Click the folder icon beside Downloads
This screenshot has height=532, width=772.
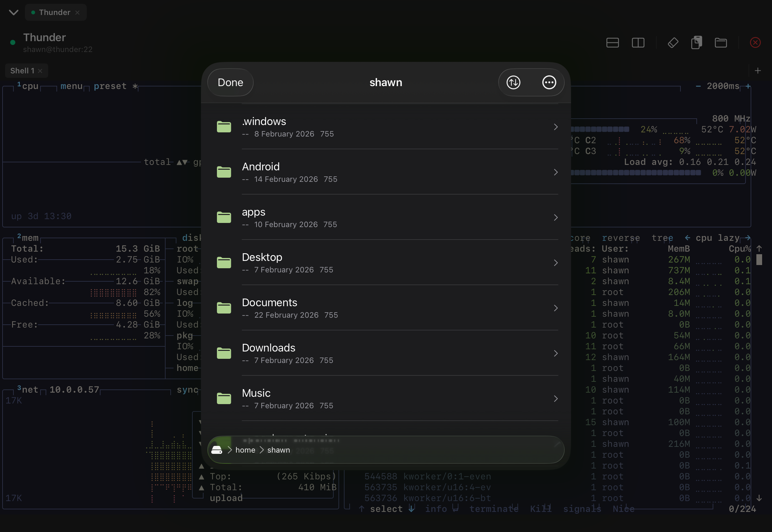click(224, 353)
